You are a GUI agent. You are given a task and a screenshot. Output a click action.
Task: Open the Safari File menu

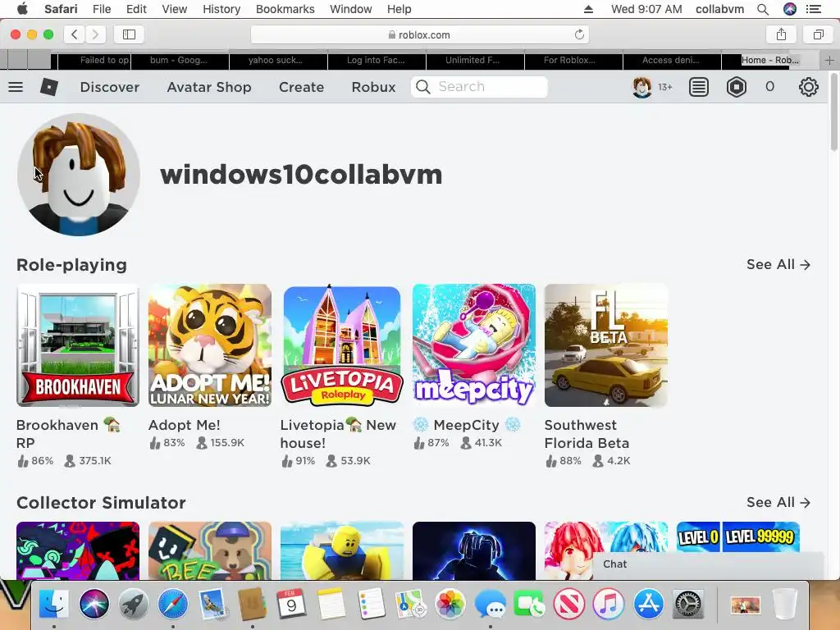coord(101,9)
